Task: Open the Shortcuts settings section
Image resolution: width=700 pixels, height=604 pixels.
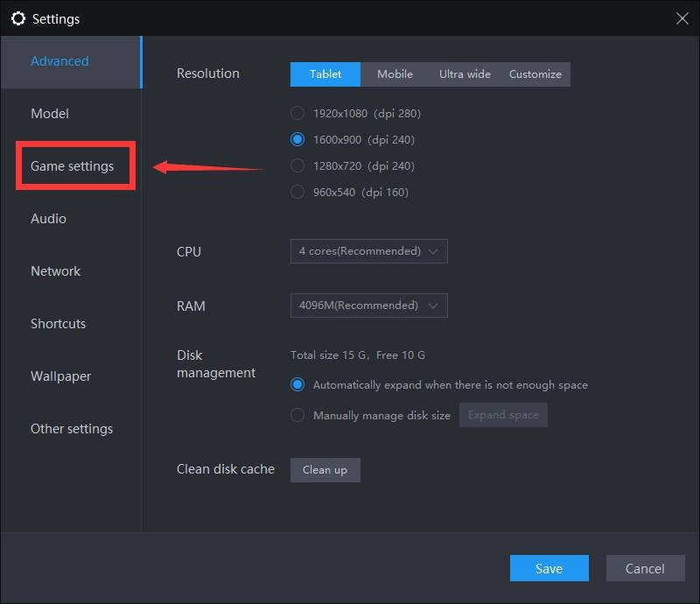Action: pyautogui.click(x=58, y=324)
